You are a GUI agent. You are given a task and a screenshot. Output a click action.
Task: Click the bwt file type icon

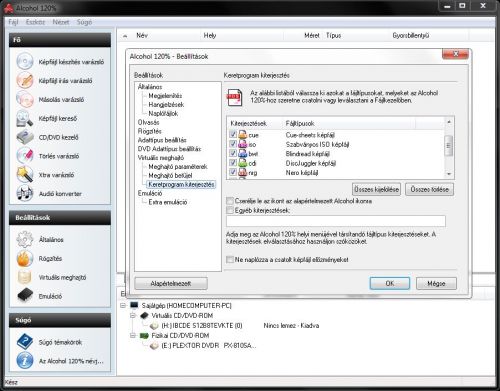pos(243,154)
